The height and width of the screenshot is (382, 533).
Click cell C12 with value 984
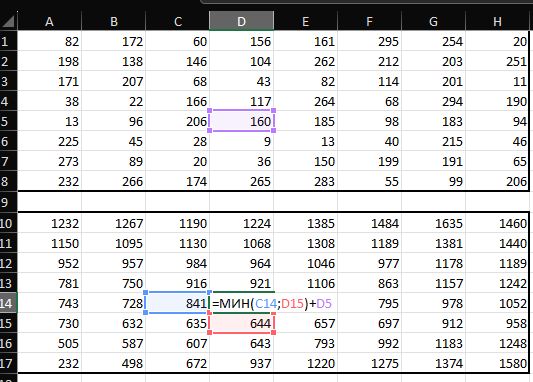[x=177, y=263]
